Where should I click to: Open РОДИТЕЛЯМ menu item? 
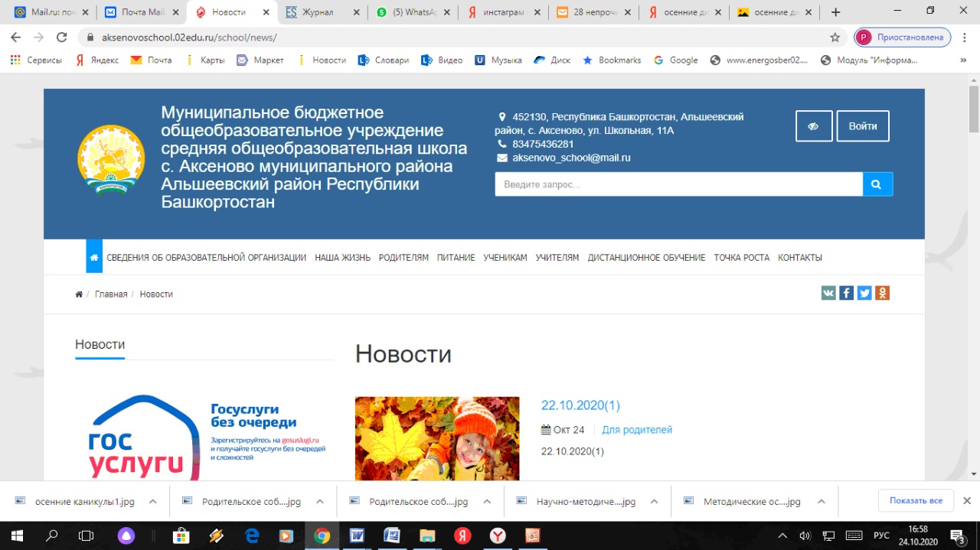[x=403, y=258]
